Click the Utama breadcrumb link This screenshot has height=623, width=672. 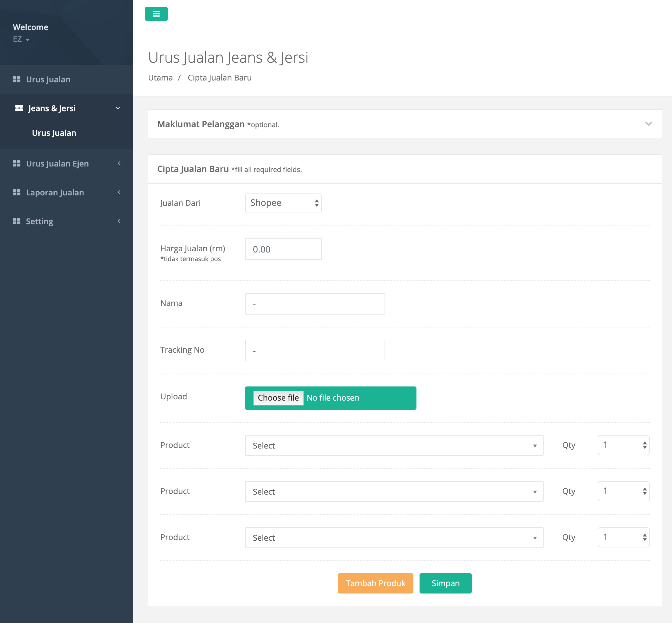pos(160,77)
